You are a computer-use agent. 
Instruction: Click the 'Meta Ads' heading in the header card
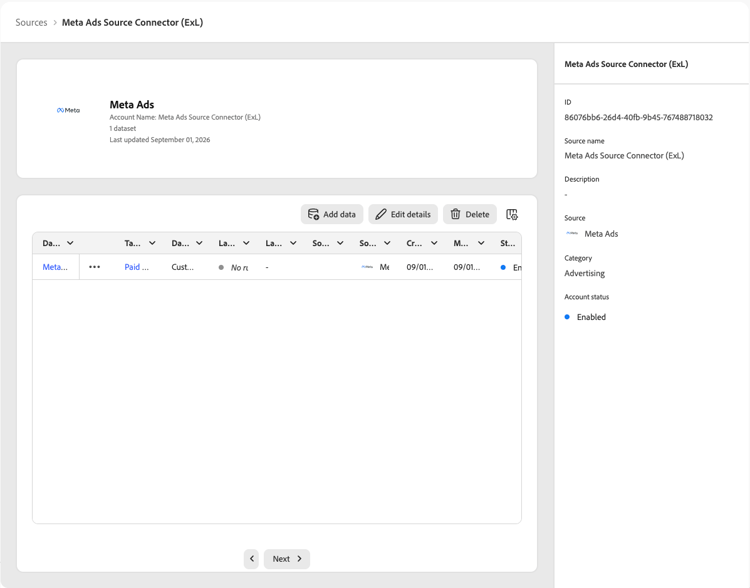[x=132, y=104]
